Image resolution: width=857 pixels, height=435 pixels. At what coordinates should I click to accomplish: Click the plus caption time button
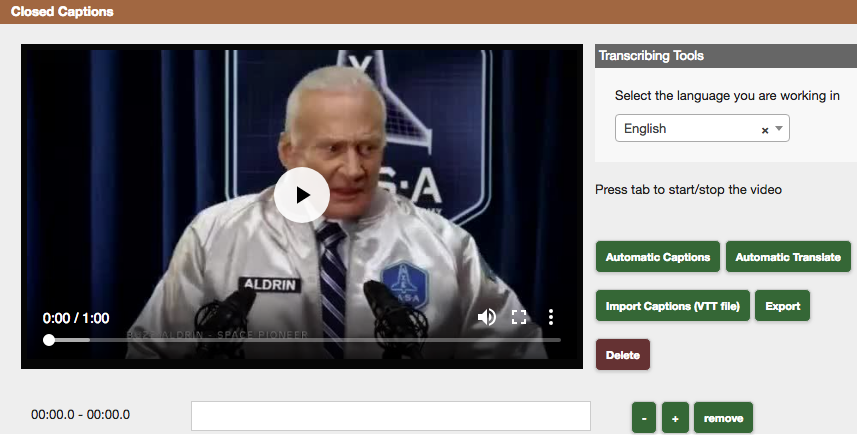[675, 418]
